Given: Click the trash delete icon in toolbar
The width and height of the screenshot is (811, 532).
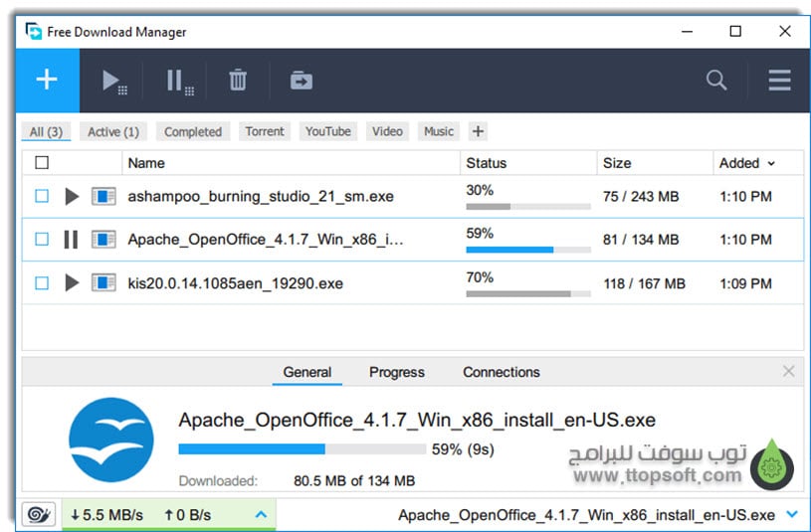Looking at the screenshot, I should click(x=238, y=81).
